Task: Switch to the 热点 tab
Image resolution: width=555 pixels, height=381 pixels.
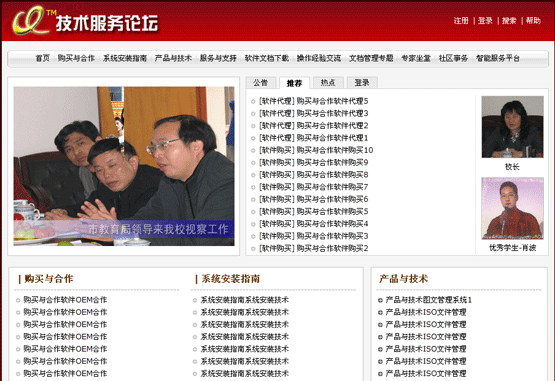Action: 328,83
